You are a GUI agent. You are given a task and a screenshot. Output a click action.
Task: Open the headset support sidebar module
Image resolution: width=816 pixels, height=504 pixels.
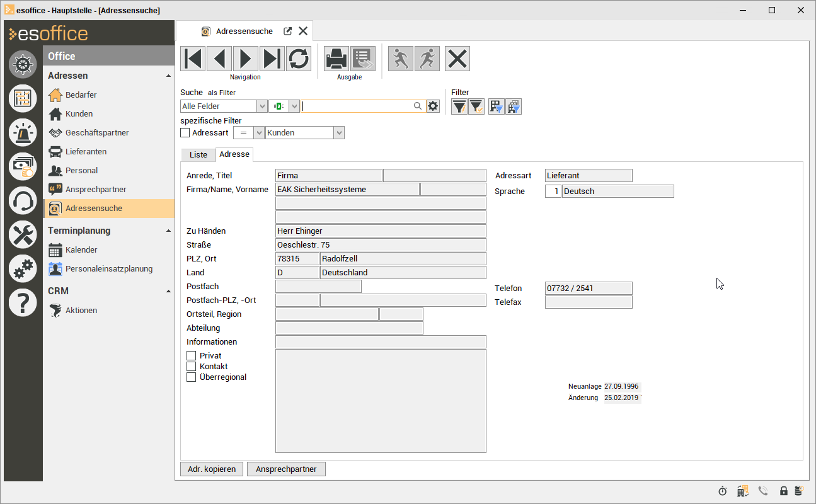coord(23,200)
